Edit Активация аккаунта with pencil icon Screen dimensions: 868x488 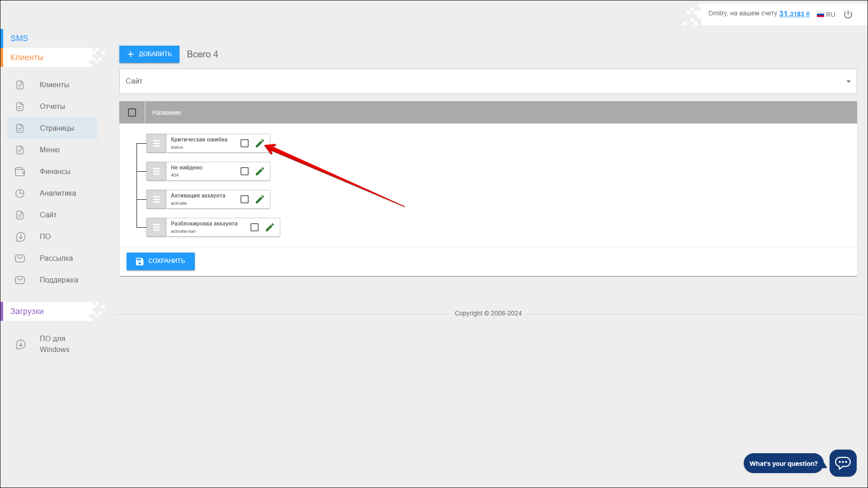coord(259,199)
